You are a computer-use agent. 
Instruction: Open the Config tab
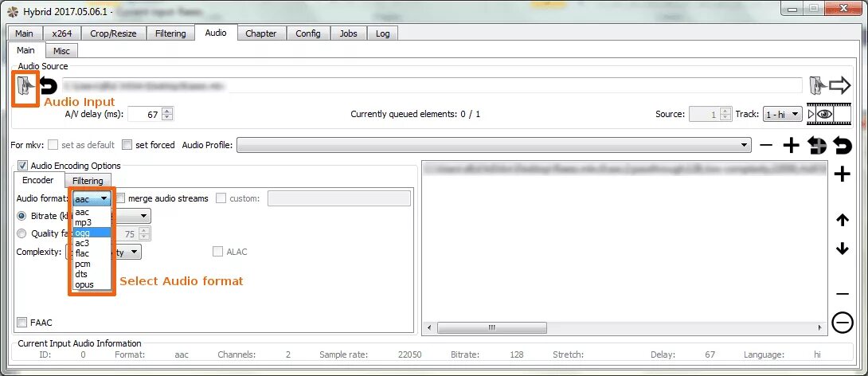point(308,33)
